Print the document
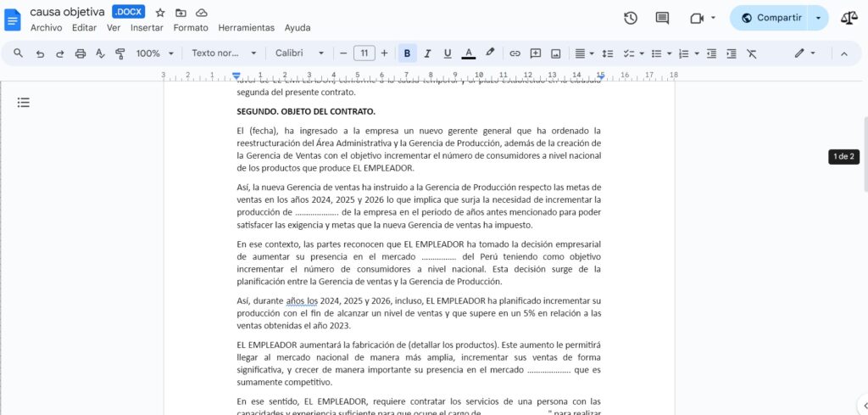 (81, 53)
